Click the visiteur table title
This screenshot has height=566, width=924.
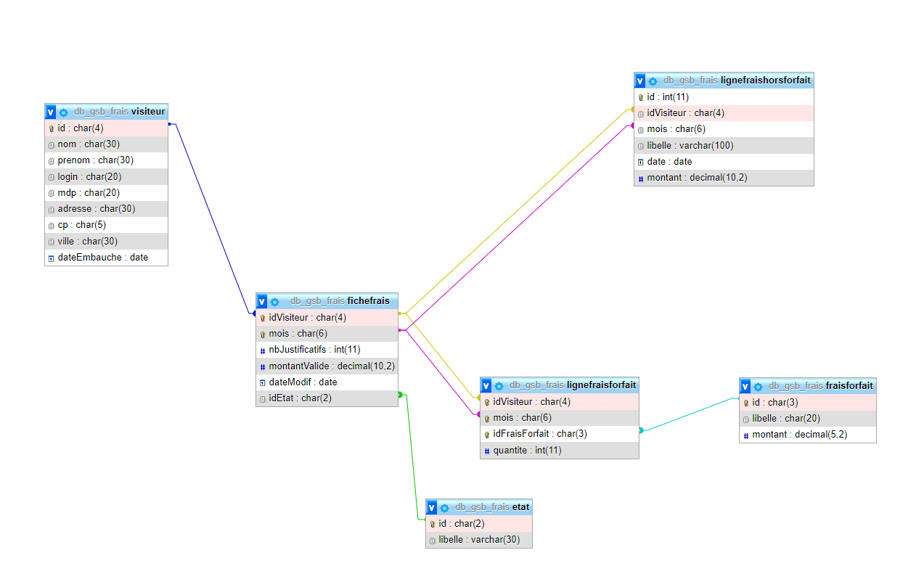[148, 112]
